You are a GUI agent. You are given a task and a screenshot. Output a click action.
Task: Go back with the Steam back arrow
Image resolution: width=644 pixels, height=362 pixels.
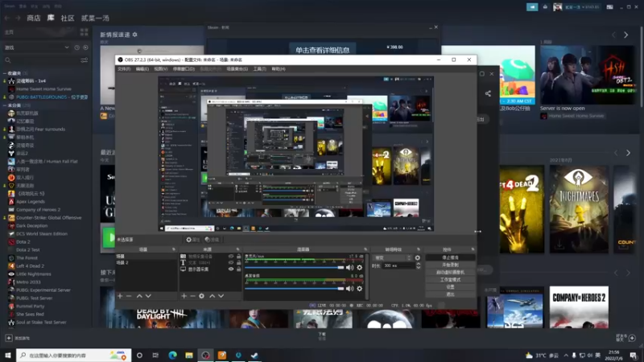tap(7, 18)
